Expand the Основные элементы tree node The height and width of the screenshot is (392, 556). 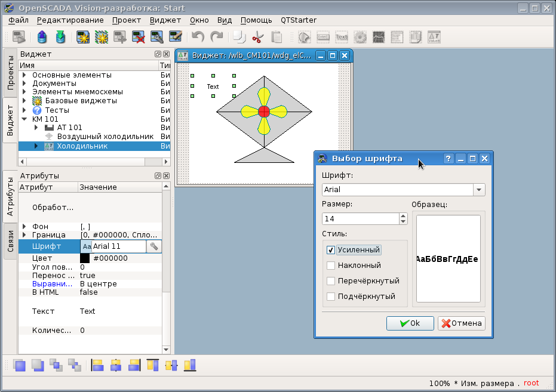coord(24,75)
